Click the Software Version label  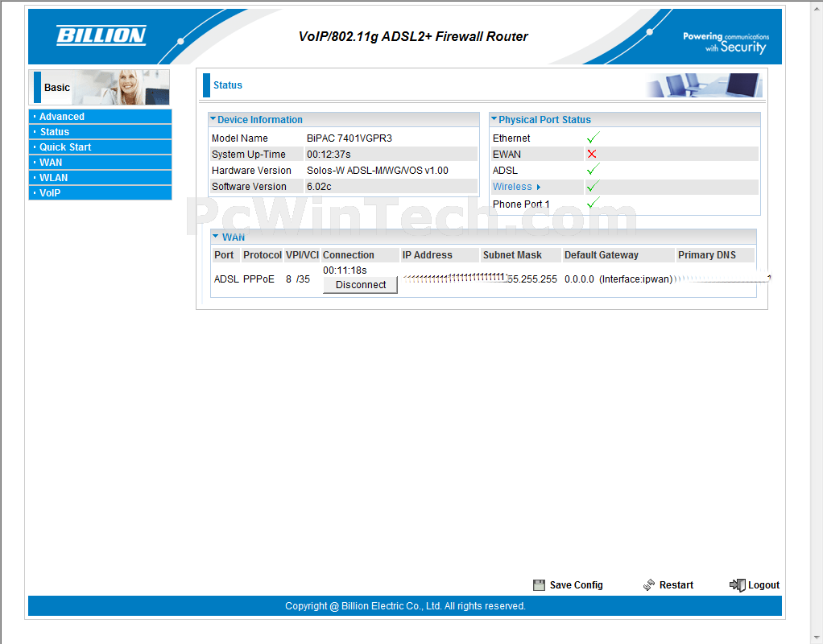(x=250, y=186)
